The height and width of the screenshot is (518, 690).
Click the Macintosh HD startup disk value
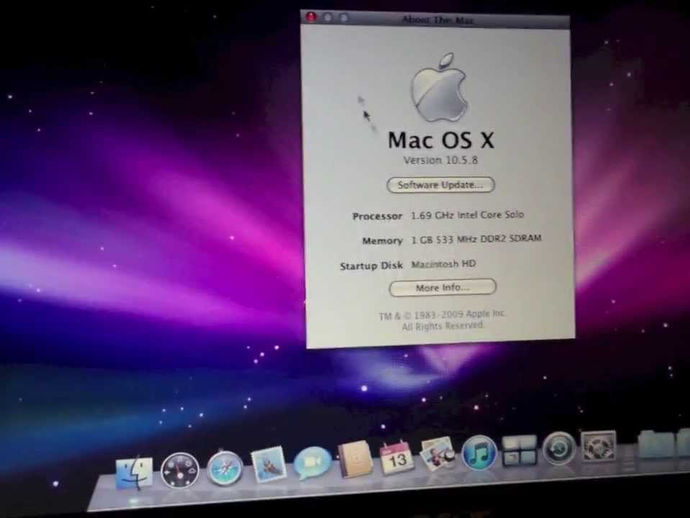coord(444,264)
